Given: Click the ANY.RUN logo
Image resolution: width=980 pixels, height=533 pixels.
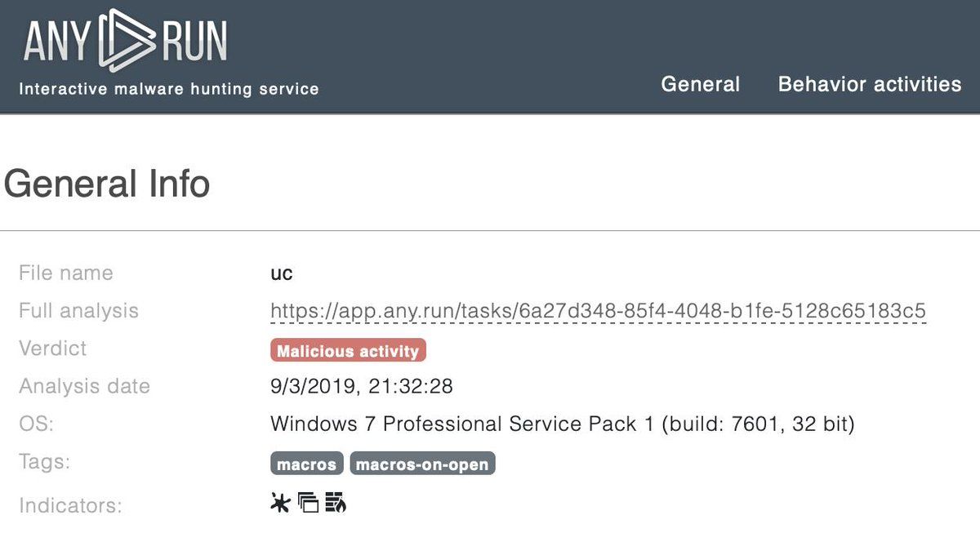Looking at the screenshot, I should pyautogui.click(x=125, y=41).
